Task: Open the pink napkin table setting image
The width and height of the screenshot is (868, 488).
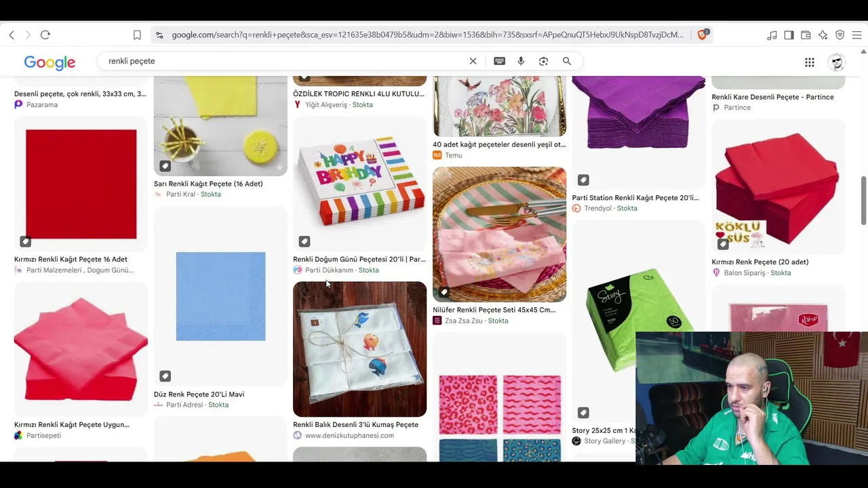Action: (499, 235)
